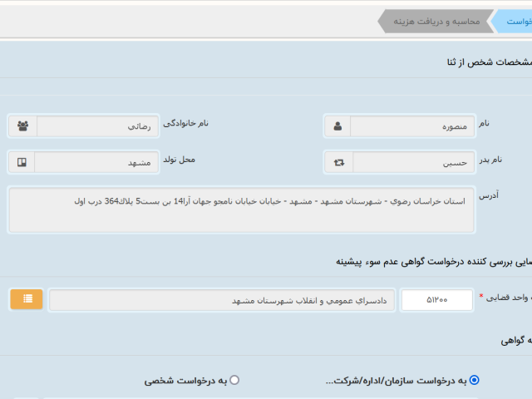The image size is (532, 399).
Task: Choose the به درخواست شخصی radio button
Action: pyautogui.click(x=234, y=380)
